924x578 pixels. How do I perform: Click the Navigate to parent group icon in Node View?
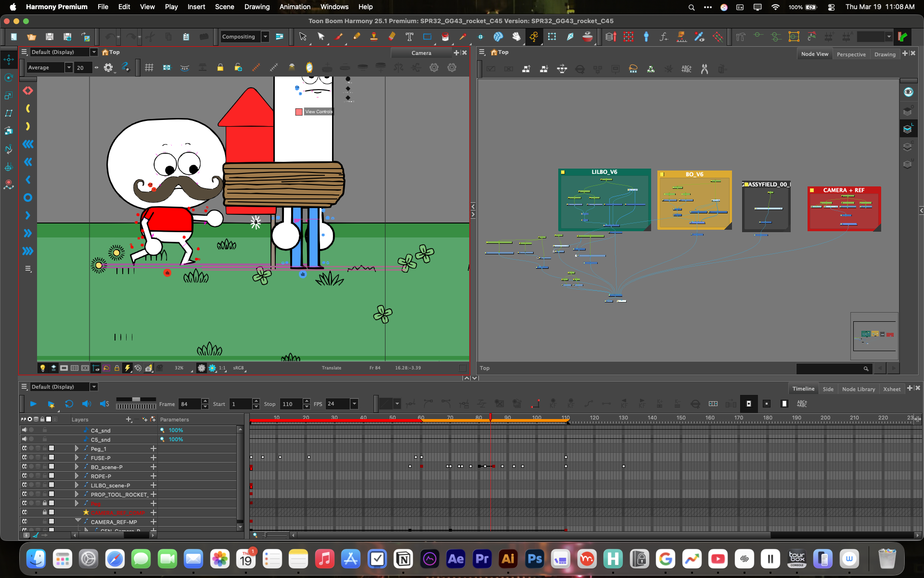[x=526, y=69]
